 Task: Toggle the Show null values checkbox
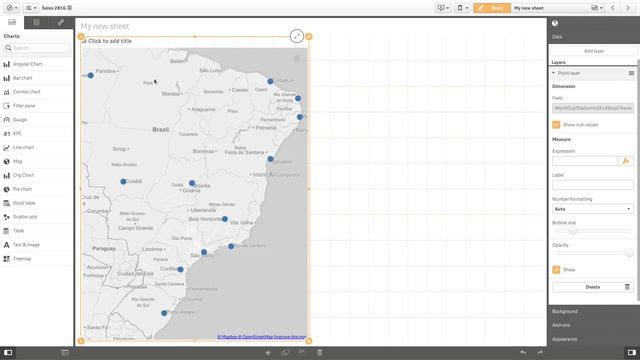coord(556,124)
